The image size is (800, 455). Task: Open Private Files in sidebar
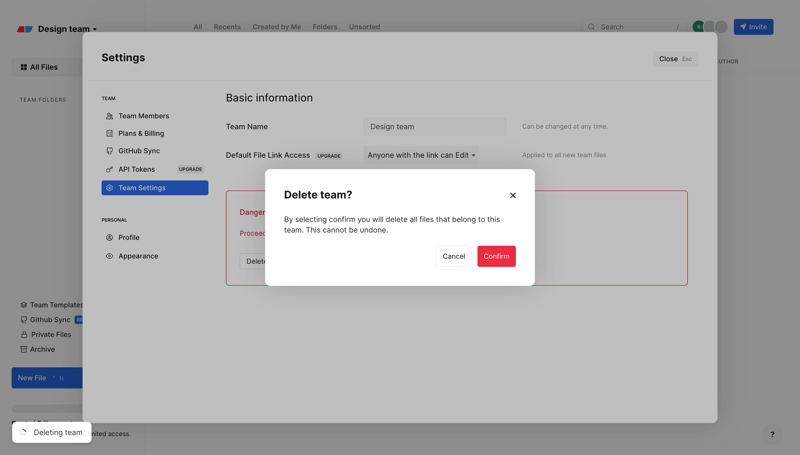coord(46,334)
